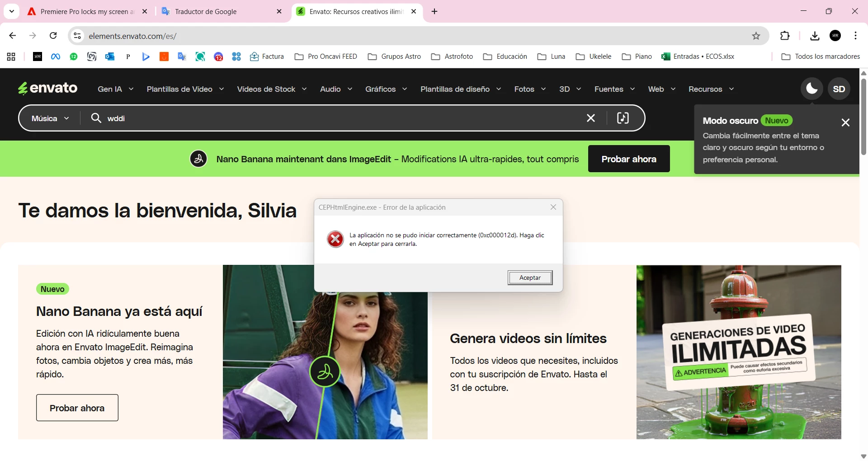Screen dimensions: 868x461
Task: Open the search-by-audio-file icon
Action: click(623, 118)
